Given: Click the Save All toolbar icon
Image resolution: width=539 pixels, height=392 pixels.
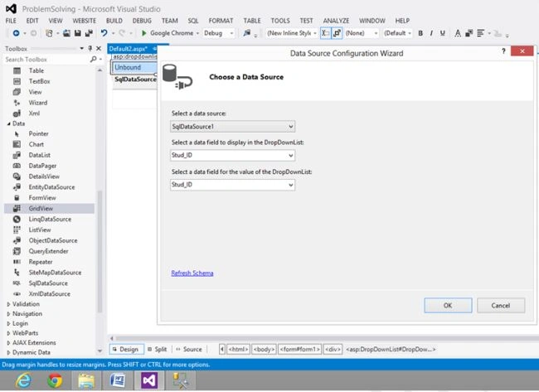Looking at the screenshot, I should coord(89,33).
